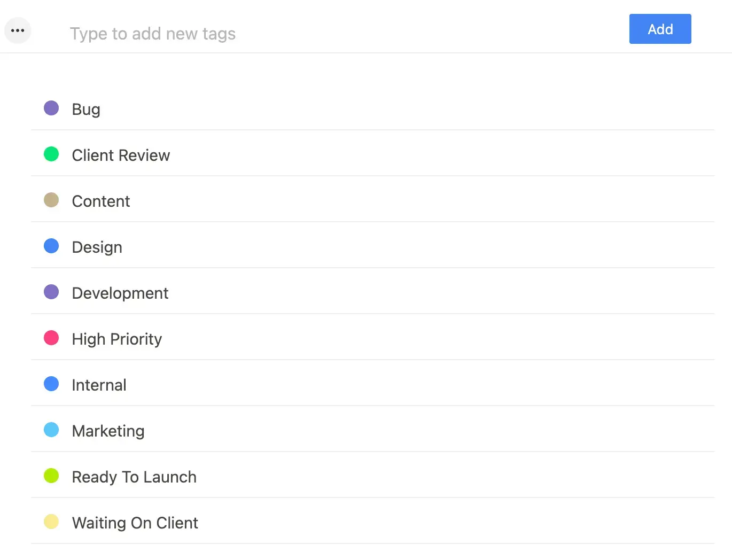Screen dimensions: 732x560
Task: Click the purple color dot beside Bug
Action: (51, 108)
